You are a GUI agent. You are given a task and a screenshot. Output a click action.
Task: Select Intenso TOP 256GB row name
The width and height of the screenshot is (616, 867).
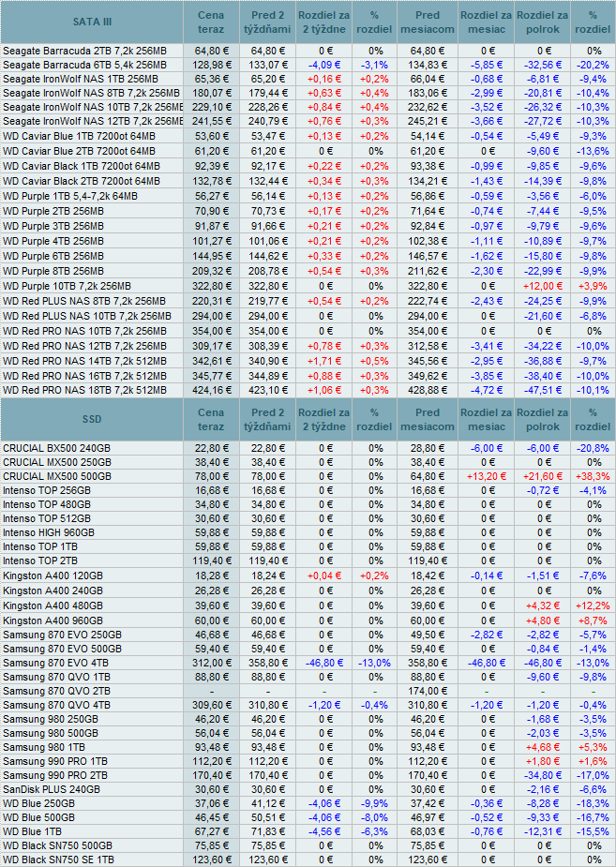[x=47, y=490]
